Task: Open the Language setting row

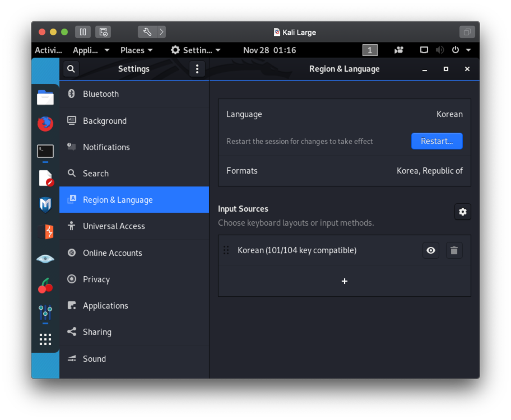Action: 345,114
